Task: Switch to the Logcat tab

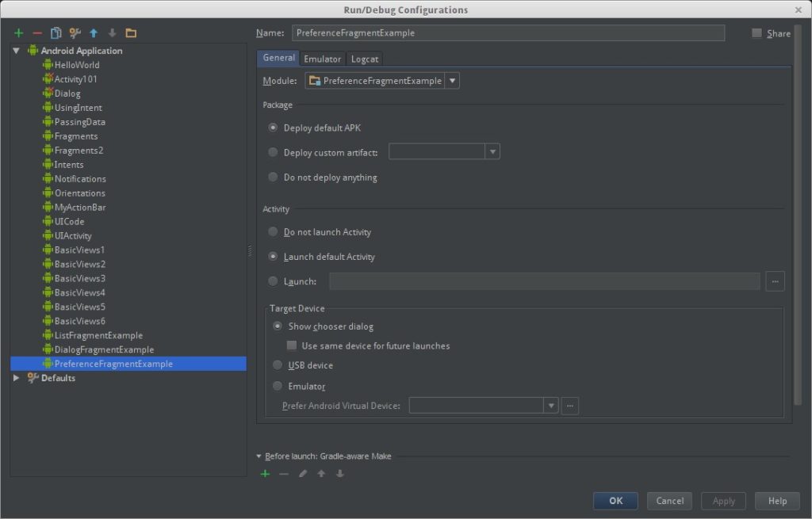Action: click(365, 59)
